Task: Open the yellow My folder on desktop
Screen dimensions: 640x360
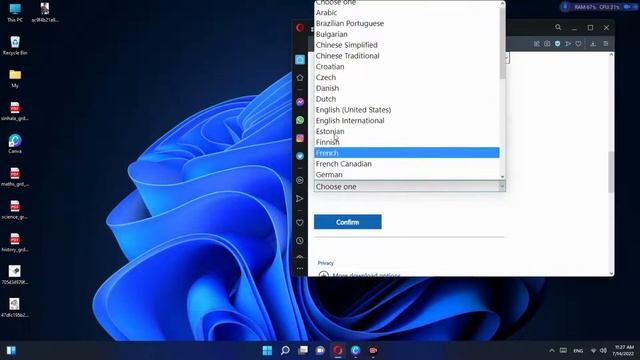Action: (15, 78)
